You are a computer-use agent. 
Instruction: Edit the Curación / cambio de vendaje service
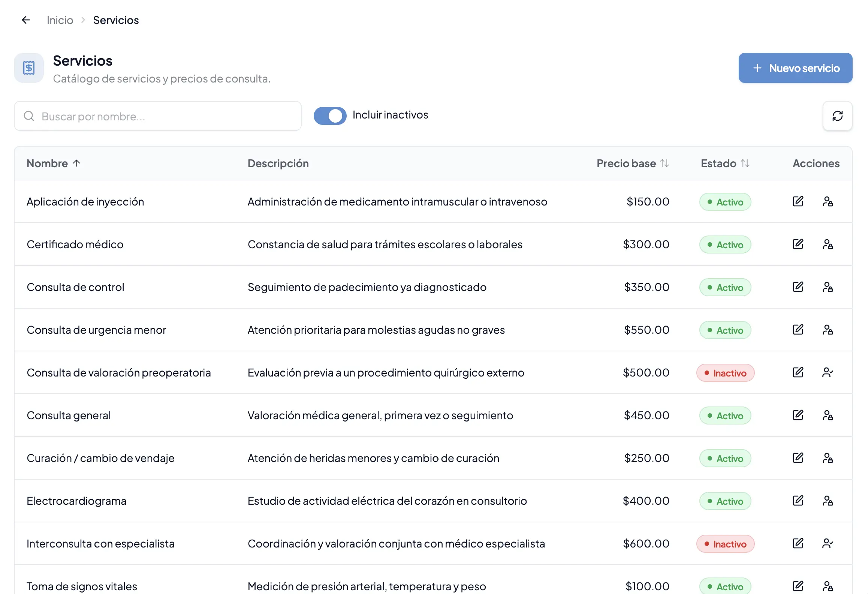pyautogui.click(x=798, y=458)
